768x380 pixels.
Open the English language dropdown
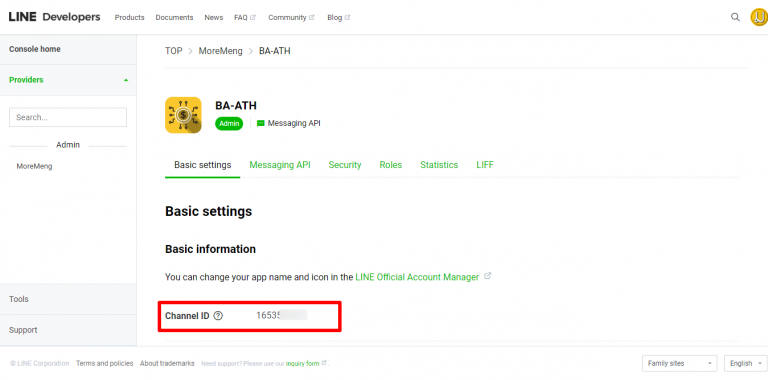click(745, 363)
